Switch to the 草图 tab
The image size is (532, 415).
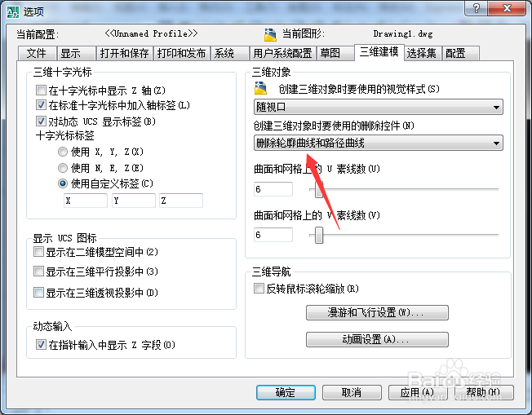[335, 54]
